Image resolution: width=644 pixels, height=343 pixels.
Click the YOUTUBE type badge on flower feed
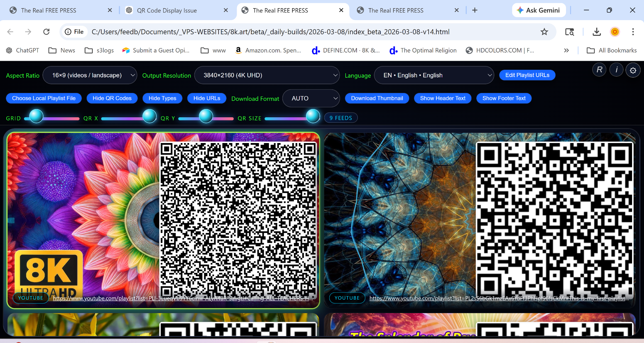coord(31,298)
